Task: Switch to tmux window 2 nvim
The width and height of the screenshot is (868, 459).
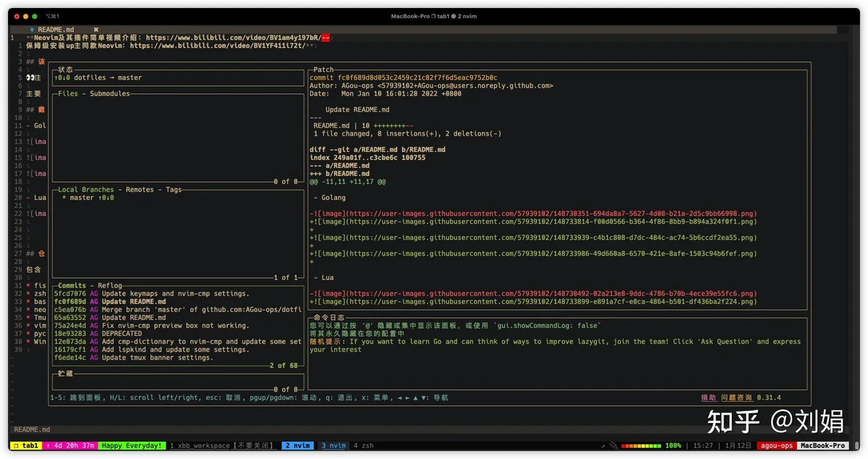Action: click(x=297, y=446)
